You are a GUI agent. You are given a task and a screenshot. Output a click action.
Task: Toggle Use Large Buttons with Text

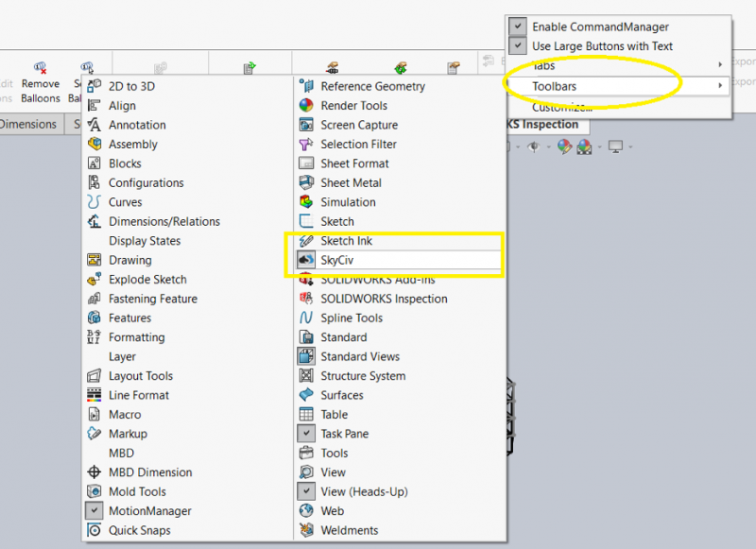pos(516,45)
